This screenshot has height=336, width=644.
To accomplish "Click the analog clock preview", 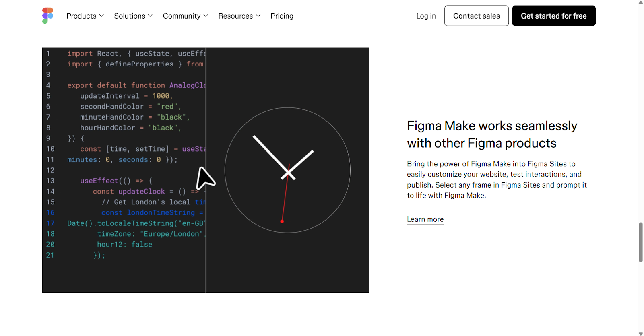I will 287,170.
